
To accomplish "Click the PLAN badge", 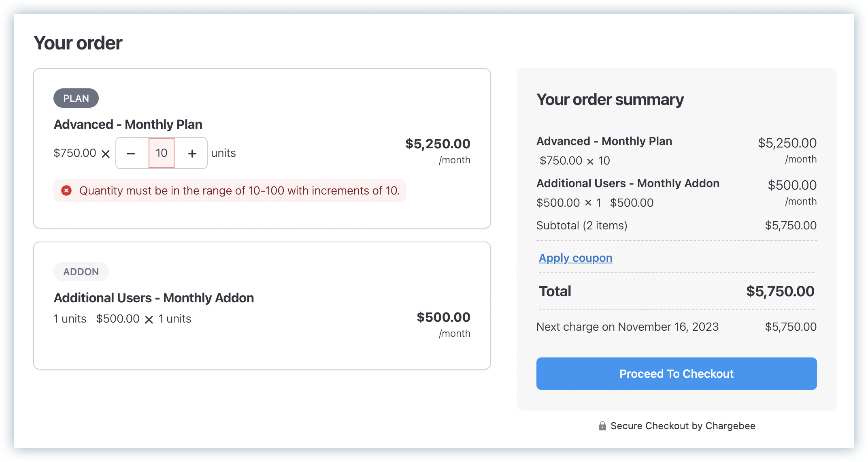I will (76, 98).
